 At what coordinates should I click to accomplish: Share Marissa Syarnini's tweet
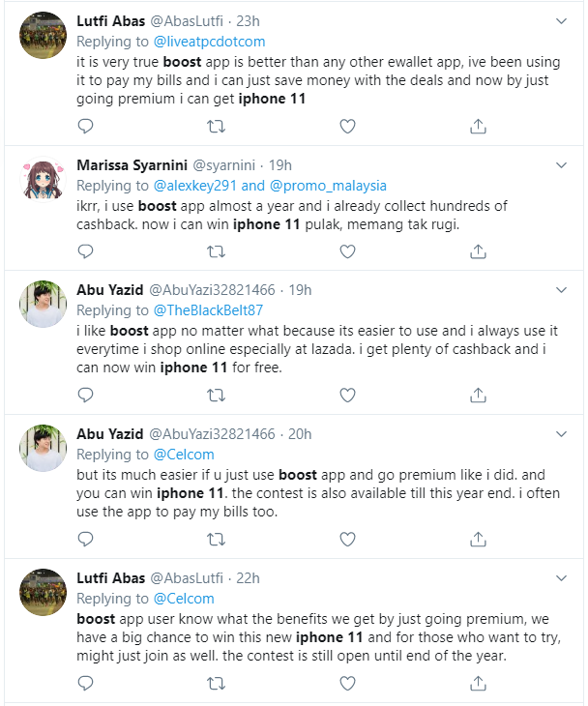coord(478,251)
